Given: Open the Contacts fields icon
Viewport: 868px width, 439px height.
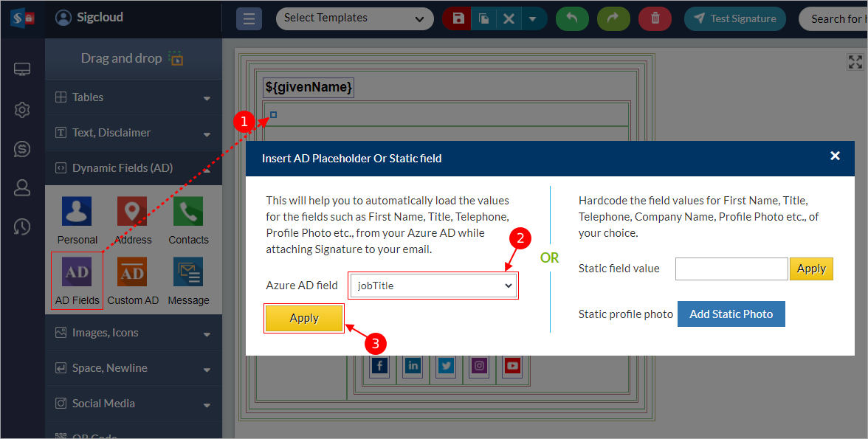Looking at the screenshot, I should point(188,212).
